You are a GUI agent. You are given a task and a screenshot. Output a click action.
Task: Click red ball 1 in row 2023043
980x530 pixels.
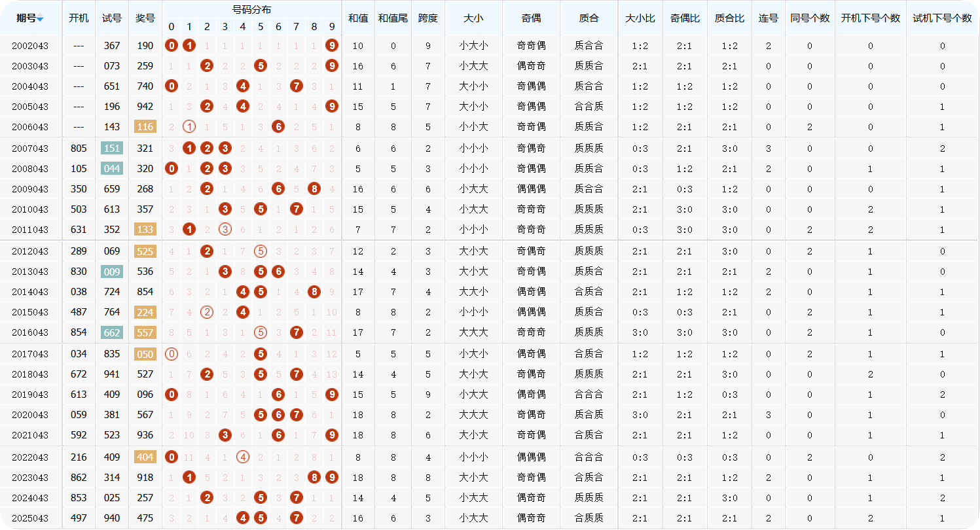pyautogui.click(x=189, y=478)
